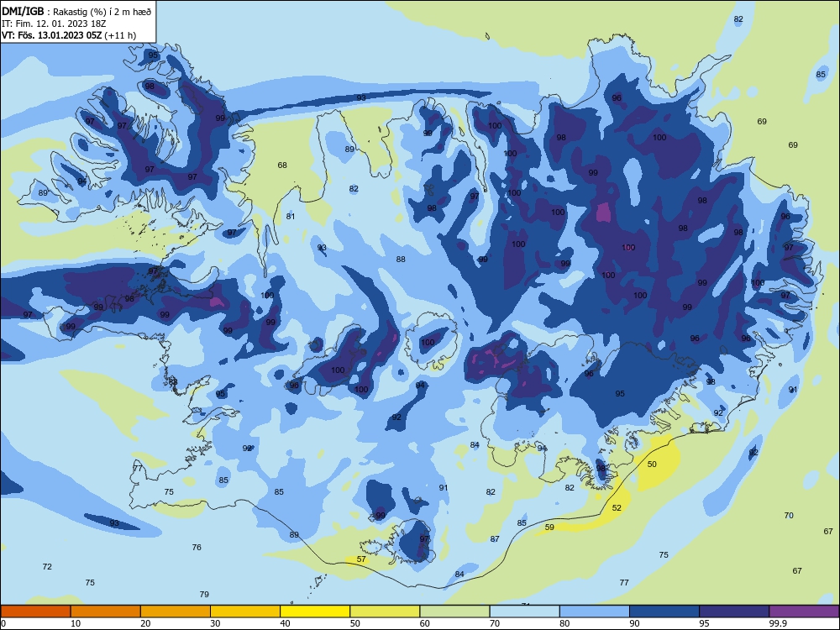
Task: Click the '90' legend scale label
Action: click(x=634, y=623)
